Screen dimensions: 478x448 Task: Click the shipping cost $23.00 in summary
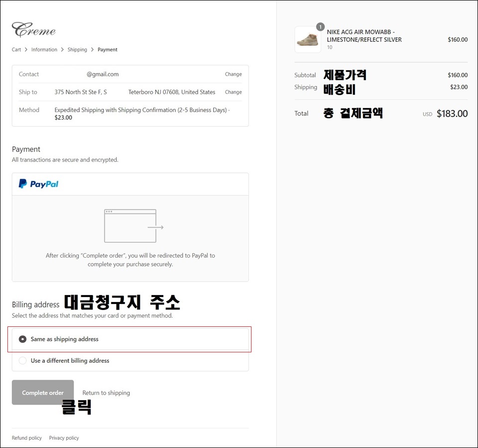pos(459,87)
